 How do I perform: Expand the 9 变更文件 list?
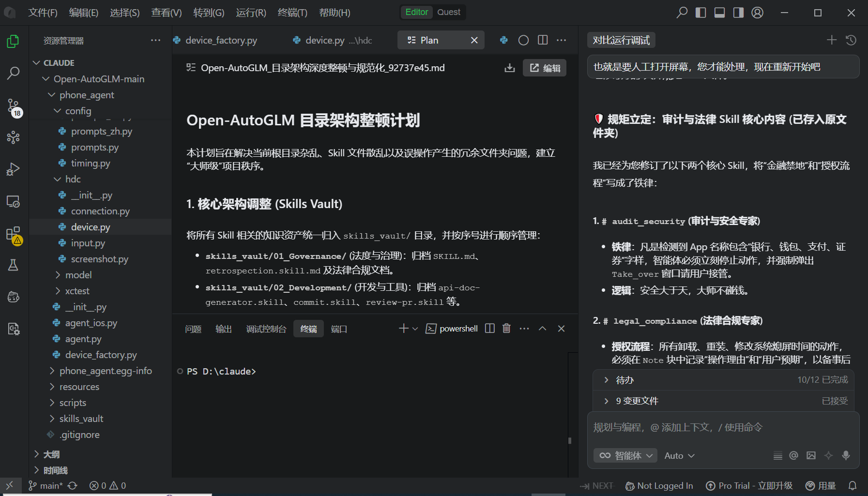pyautogui.click(x=723, y=401)
